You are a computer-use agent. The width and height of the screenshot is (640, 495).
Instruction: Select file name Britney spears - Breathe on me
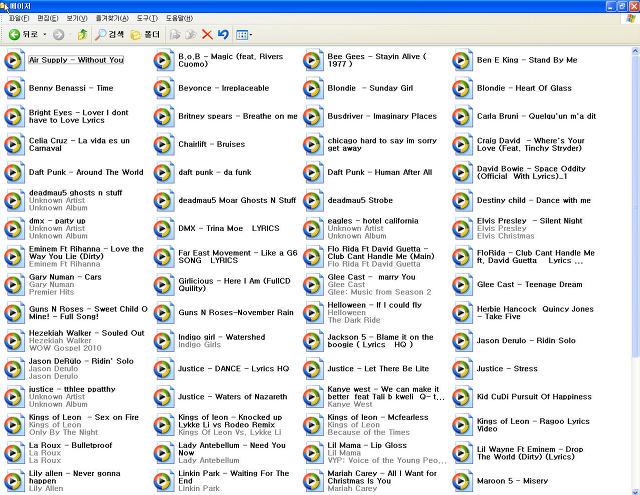(x=238, y=116)
